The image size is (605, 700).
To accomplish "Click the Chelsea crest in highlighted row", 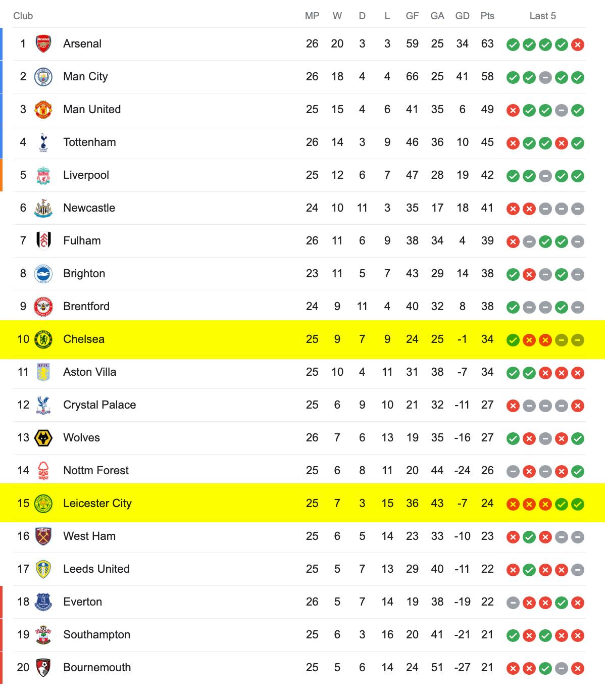I will click(43, 339).
